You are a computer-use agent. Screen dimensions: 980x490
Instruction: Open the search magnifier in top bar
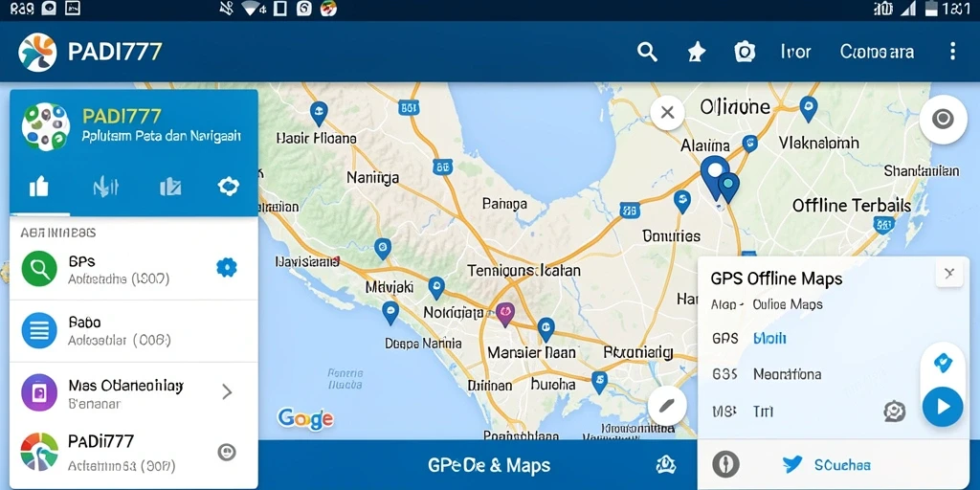pos(647,52)
